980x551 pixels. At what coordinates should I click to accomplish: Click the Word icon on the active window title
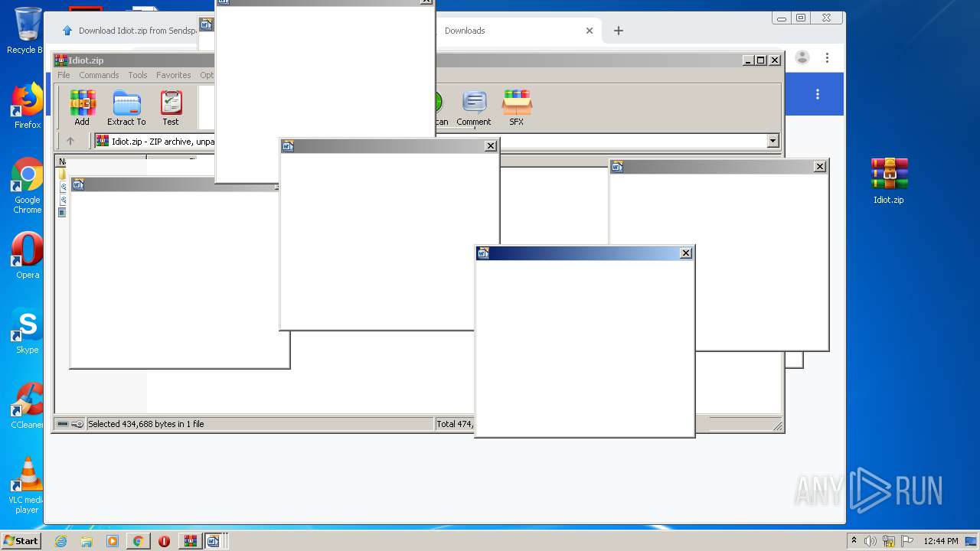(483, 253)
